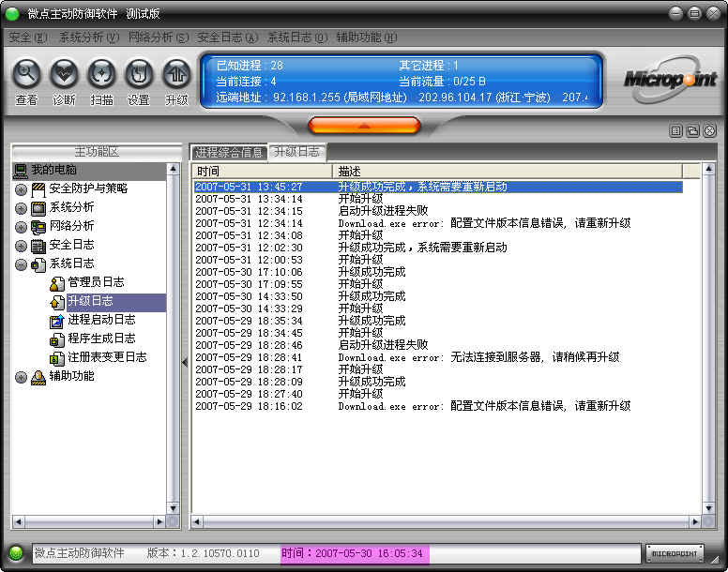This screenshot has height=572, width=728.
Task: Open 设置 settings toolbar icon
Action: click(x=139, y=73)
